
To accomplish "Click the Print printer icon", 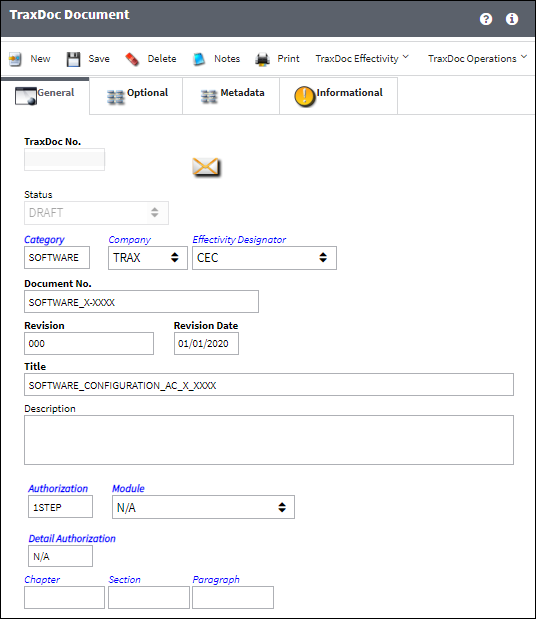I will point(262,59).
